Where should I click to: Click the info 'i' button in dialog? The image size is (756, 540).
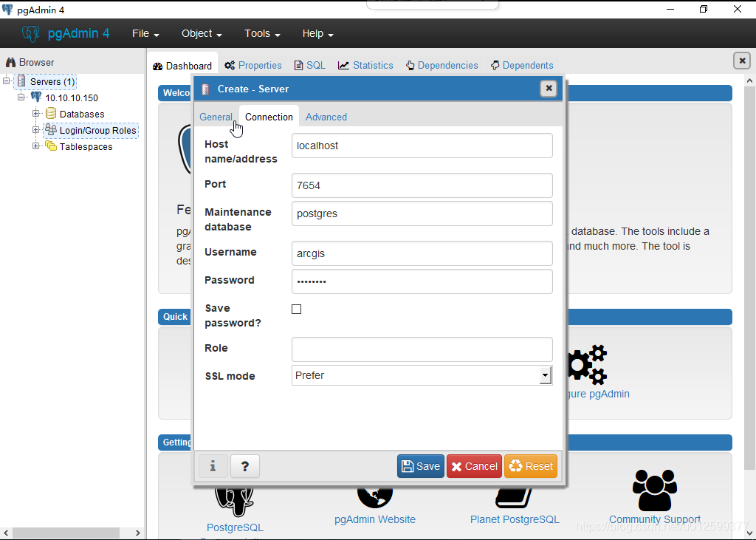pyautogui.click(x=213, y=466)
